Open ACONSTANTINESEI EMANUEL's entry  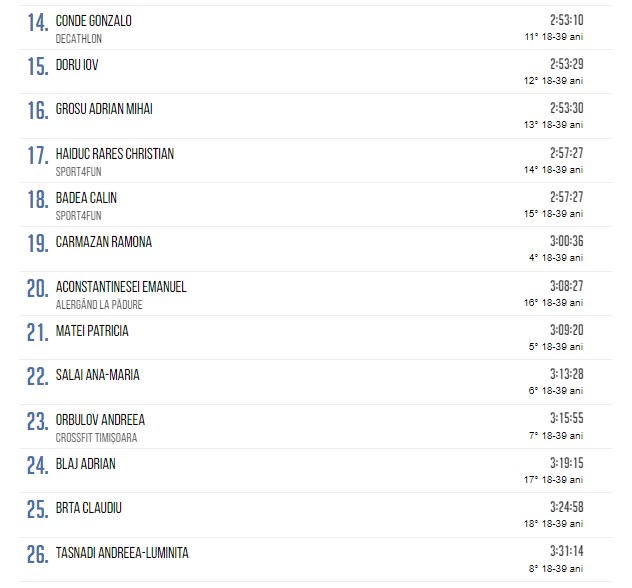click(x=121, y=287)
